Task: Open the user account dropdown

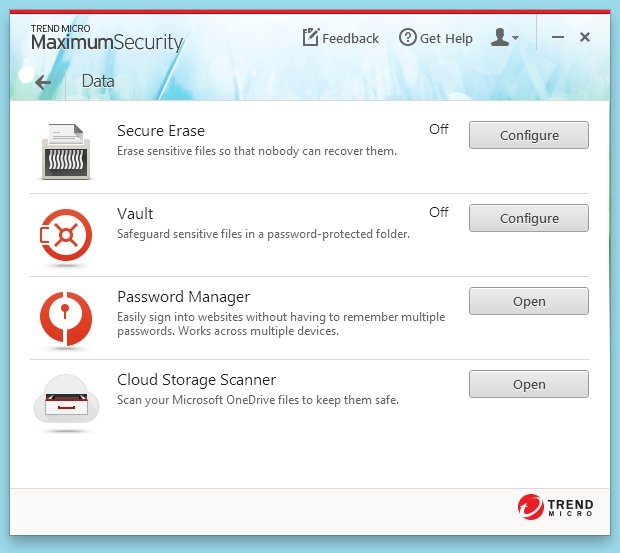Action: (504, 38)
